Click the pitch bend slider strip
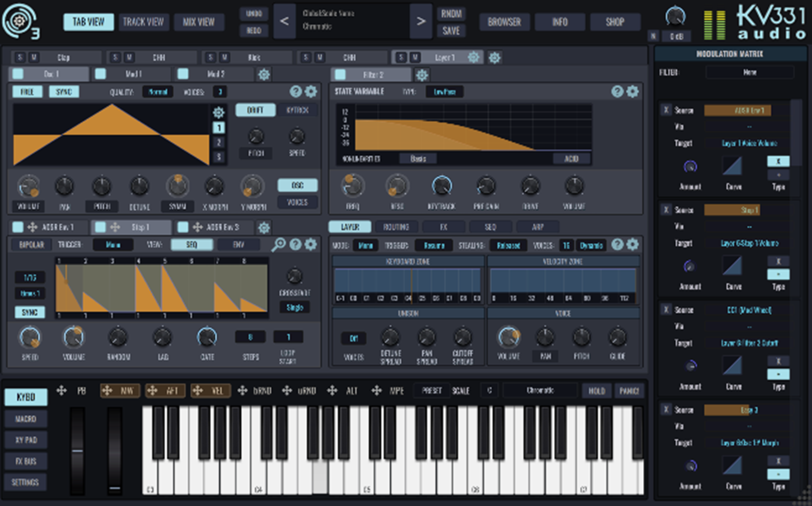The image size is (812, 506). 78,451
